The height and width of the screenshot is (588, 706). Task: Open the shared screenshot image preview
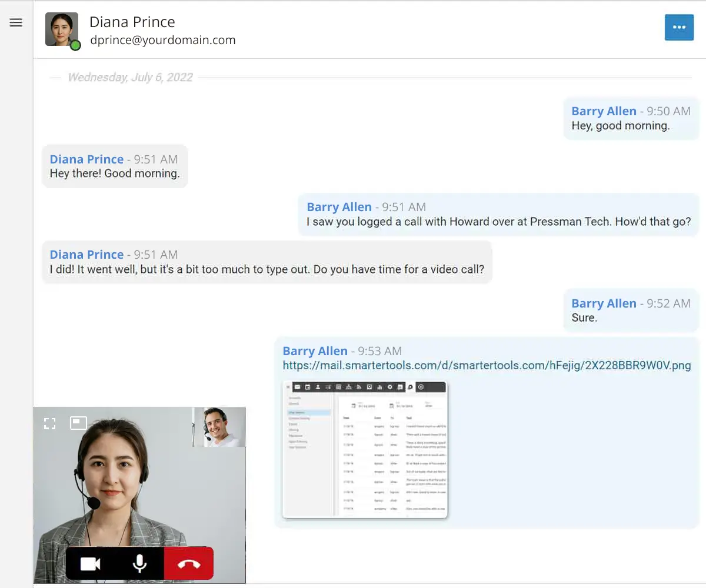pos(365,450)
